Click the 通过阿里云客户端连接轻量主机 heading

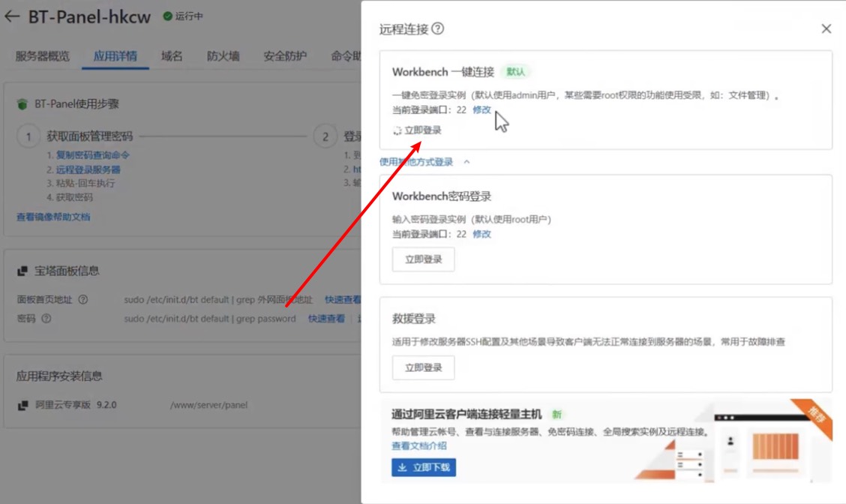tap(466, 415)
